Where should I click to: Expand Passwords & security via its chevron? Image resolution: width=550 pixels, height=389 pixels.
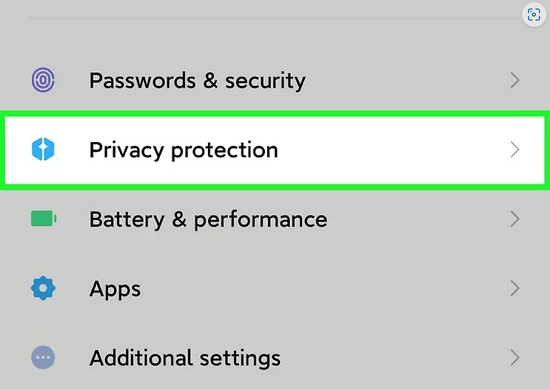click(x=515, y=80)
